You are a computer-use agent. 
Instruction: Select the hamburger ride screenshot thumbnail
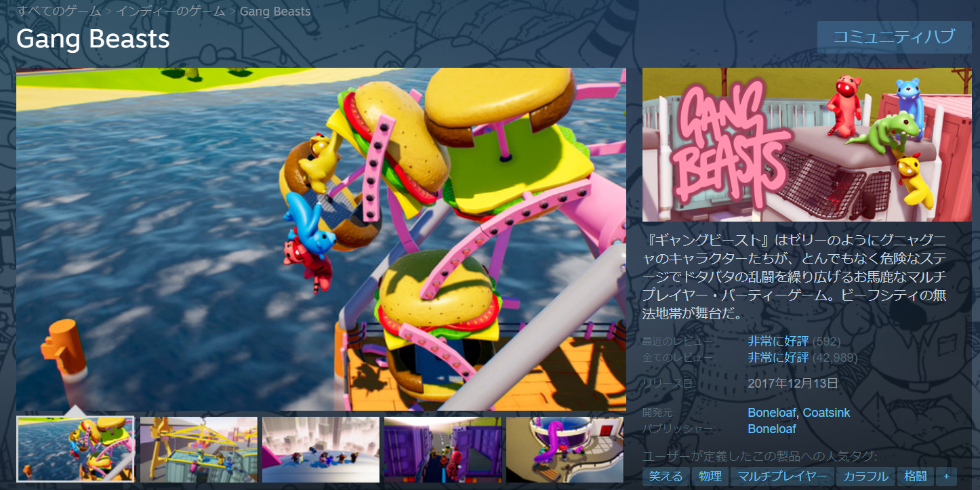click(x=75, y=449)
